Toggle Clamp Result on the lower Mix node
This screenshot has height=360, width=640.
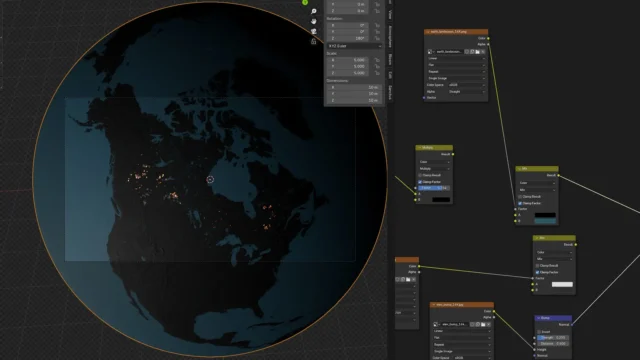[x=538, y=266]
